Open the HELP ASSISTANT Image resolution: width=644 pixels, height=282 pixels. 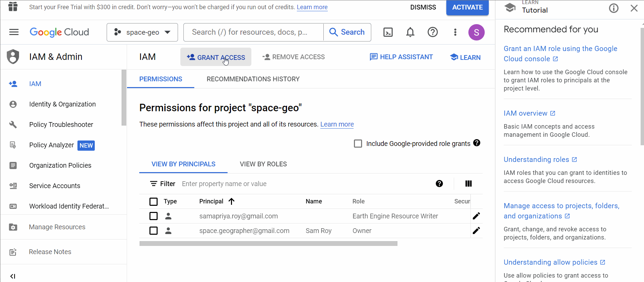(x=401, y=57)
